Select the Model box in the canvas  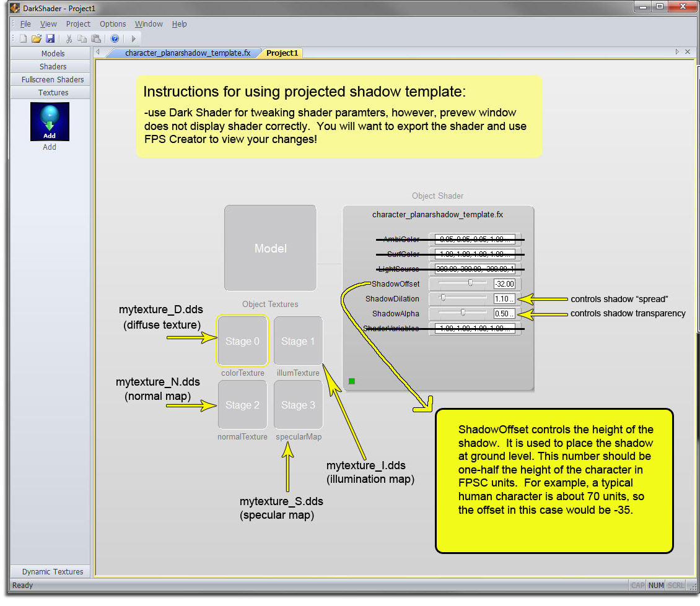click(271, 248)
